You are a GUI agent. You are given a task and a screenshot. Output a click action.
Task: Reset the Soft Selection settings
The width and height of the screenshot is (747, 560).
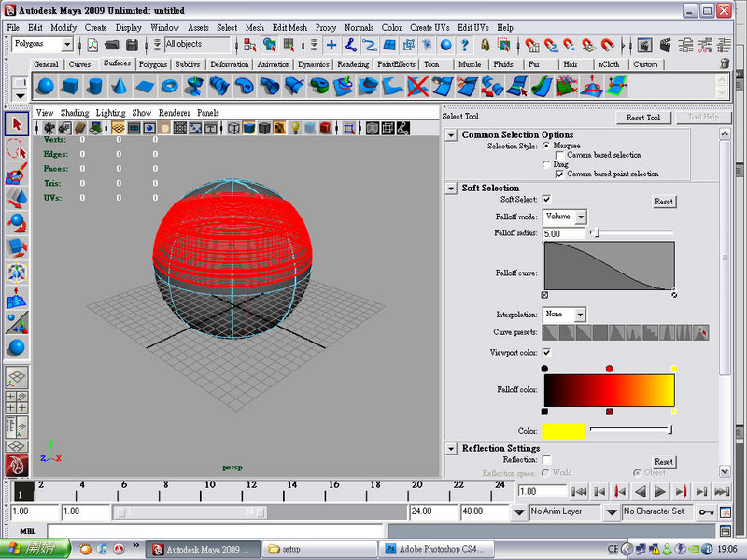[664, 202]
